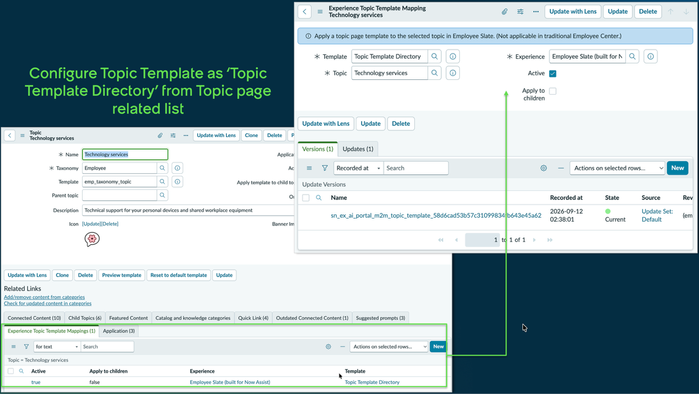
Task: Click New button in Versions list
Action: [x=678, y=168]
